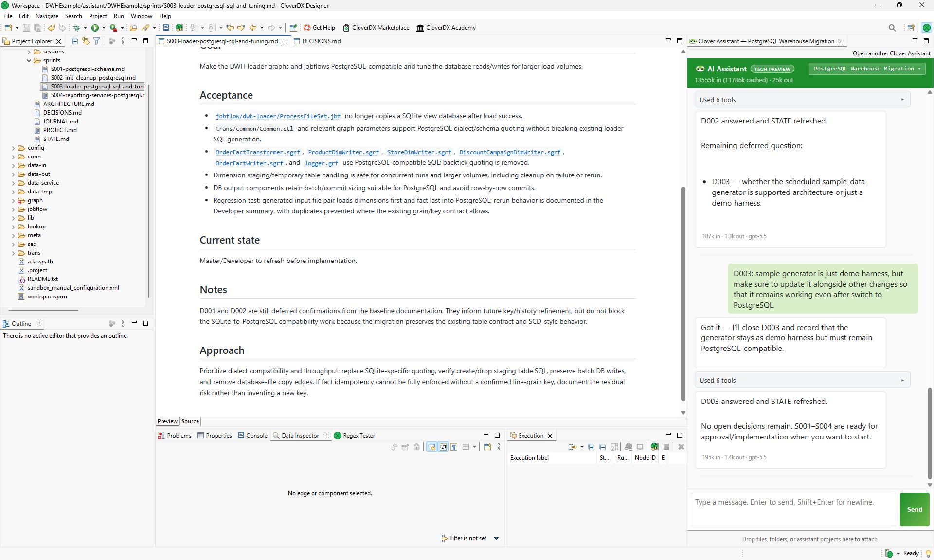This screenshot has height=560, width=934.
Task: Expand the lower Used 6 tools row
Action: point(802,380)
